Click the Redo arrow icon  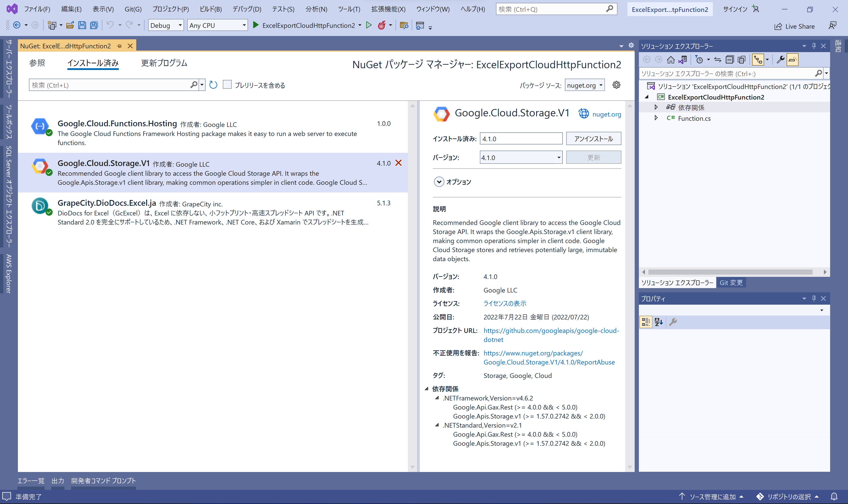[x=129, y=25]
